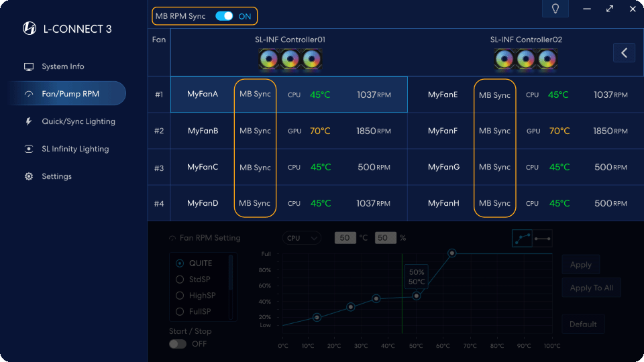Go to SL Infinity Lighting
Screen dimensions: 644x362
74,149
